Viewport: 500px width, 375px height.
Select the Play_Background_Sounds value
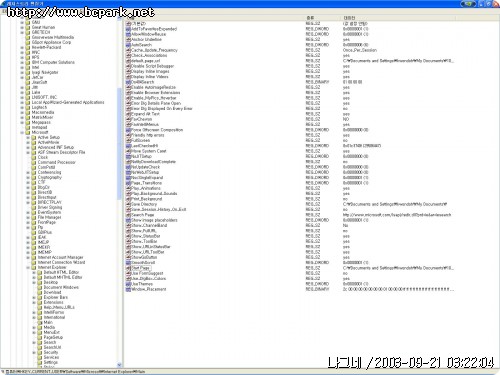(154, 194)
